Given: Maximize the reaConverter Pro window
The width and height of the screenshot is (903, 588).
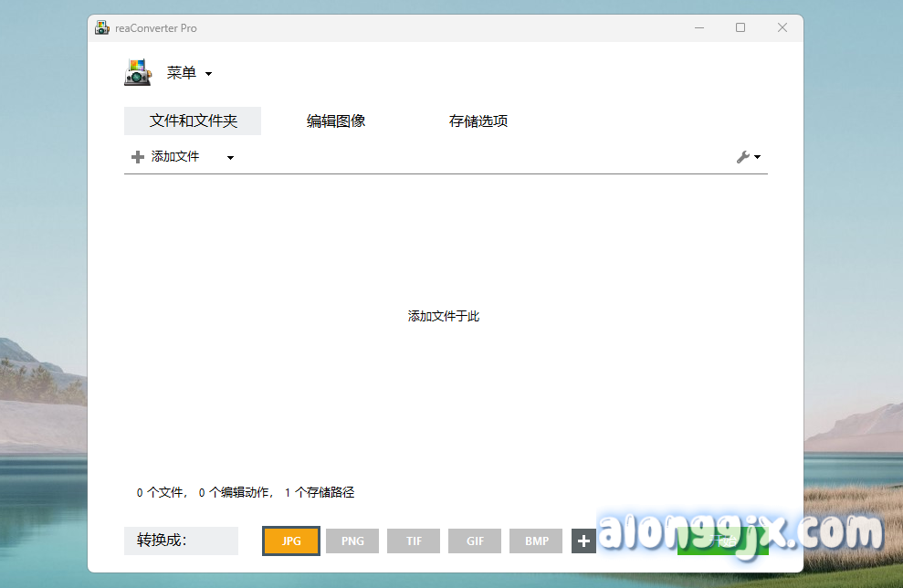Looking at the screenshot, I should 740,28.
